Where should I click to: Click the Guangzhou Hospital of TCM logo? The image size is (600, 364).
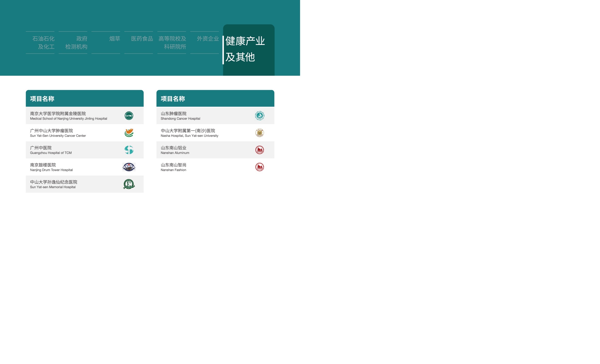click(x=129, y=150)
